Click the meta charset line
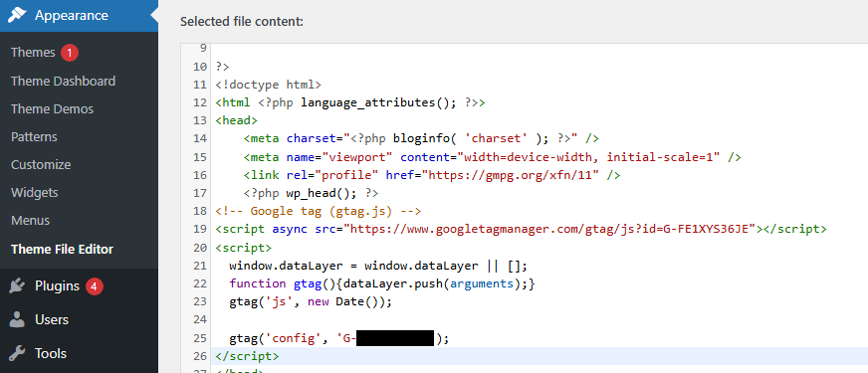The height and width of the screenshot is (373, 868). click(x=421, y=139)
